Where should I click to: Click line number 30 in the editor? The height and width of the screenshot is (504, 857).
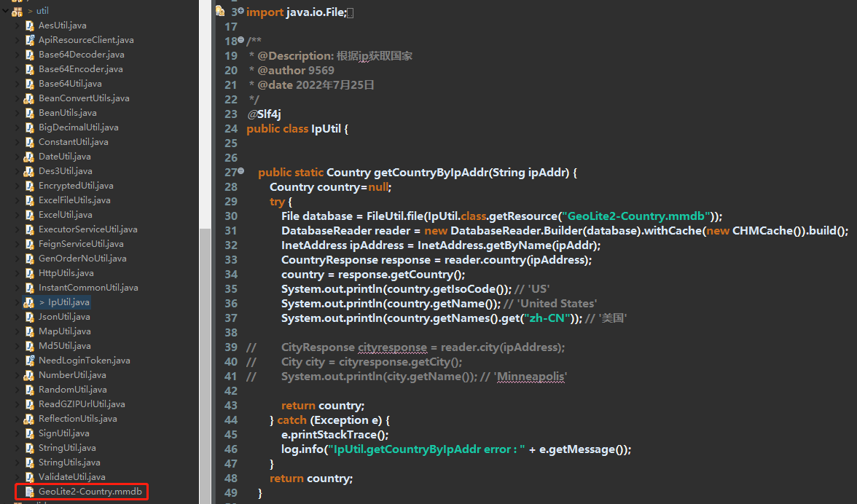(x=231, y=216)
